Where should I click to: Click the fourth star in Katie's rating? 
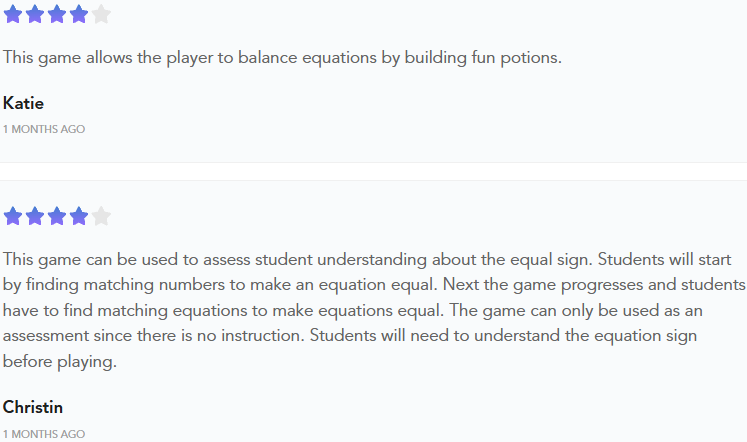tap(79, 14)
